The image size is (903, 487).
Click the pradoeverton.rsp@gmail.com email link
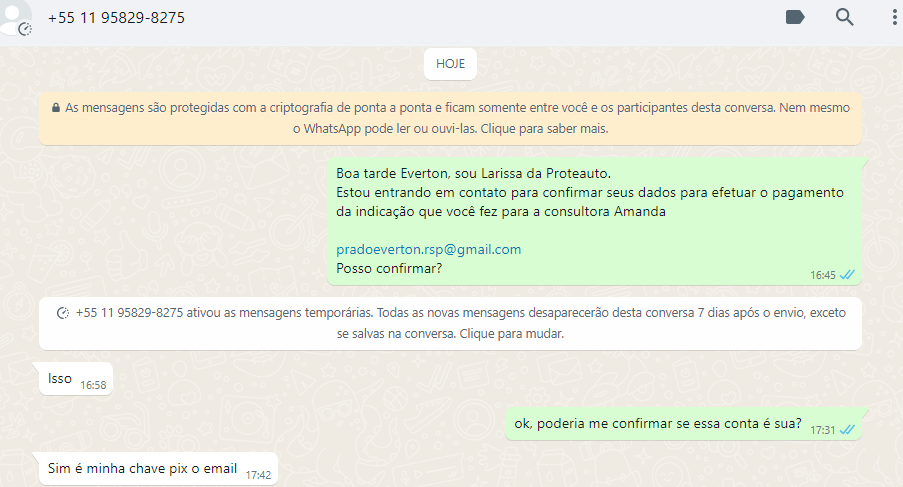click(x=428, y=249)
